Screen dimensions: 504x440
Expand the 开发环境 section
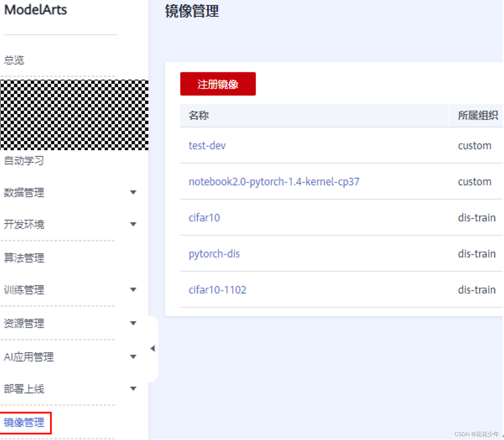(x=133, y=224)
